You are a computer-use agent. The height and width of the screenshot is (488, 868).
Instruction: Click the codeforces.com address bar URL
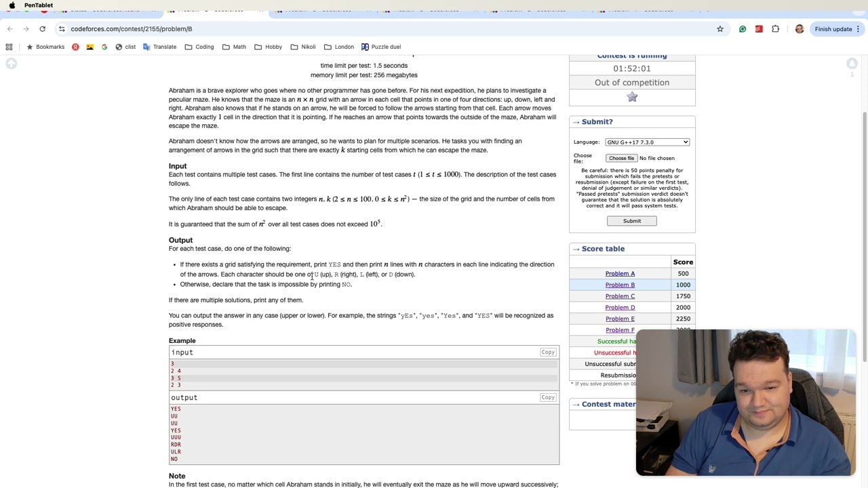coord(132,28)
